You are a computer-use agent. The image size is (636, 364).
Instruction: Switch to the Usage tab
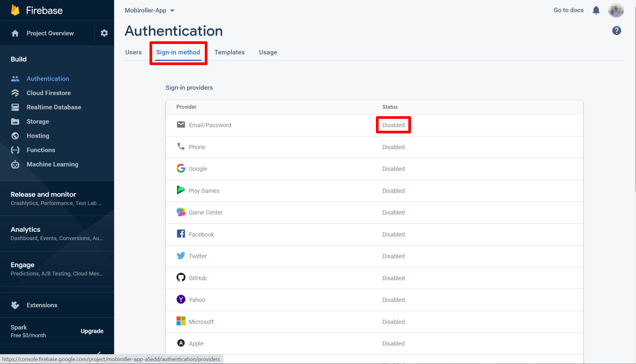pyautogui.click(x=268, y=52)
